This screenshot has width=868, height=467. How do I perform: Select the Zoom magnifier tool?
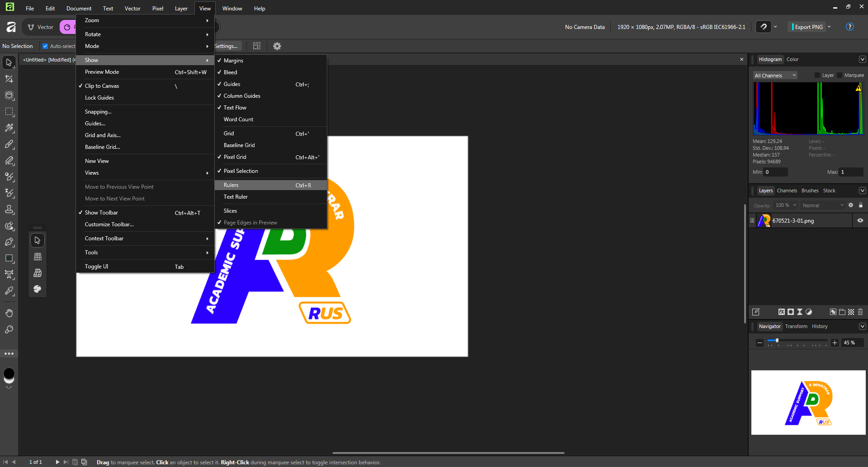pyautogui.click(x=9, y=330)
